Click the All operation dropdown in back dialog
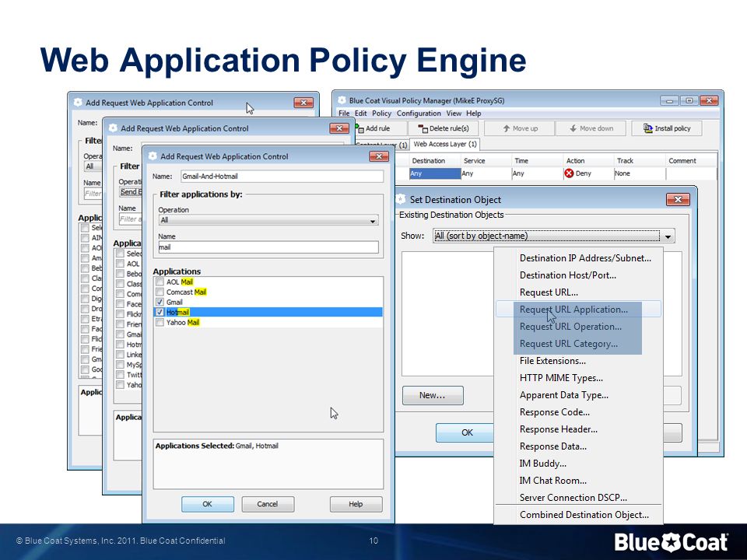Screen dimensions: 747x560 tap(93, 166)
